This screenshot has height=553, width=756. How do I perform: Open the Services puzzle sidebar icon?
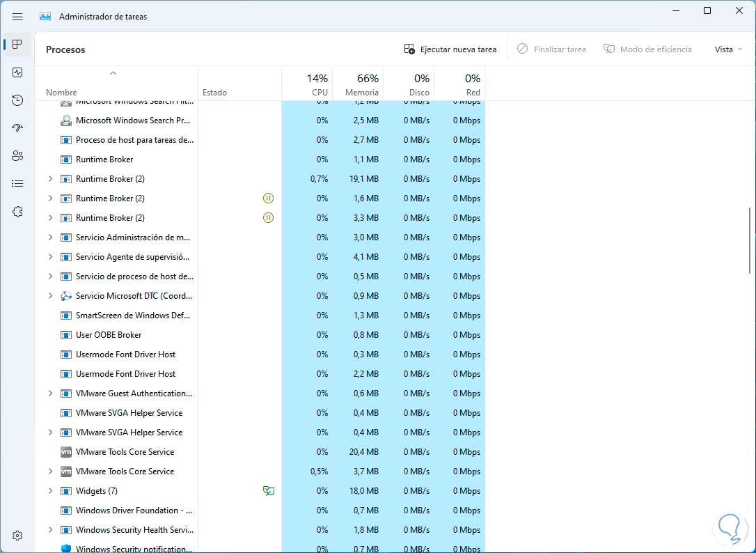(17, 212)
